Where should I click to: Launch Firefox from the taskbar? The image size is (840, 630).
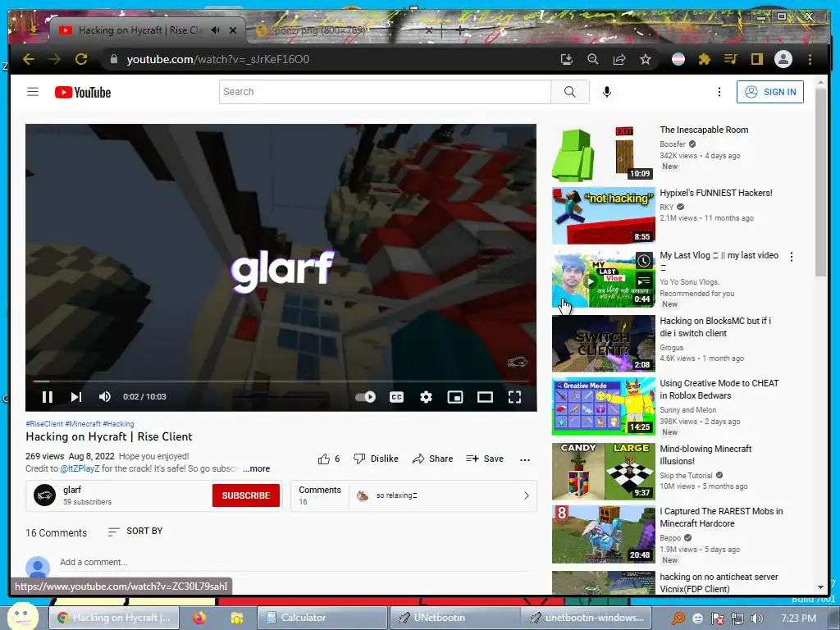(x=199, y=618)
